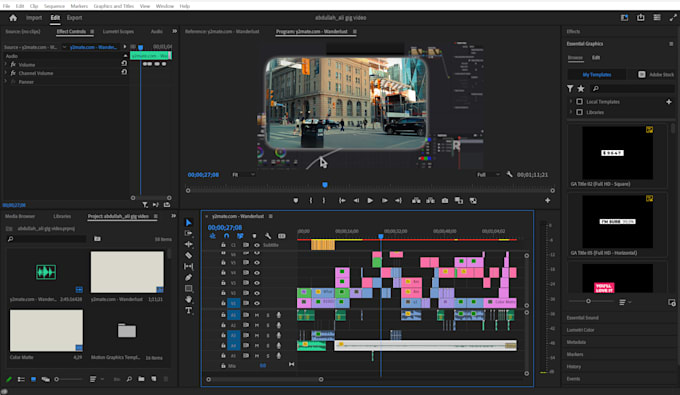680x395 pixels.
Task: Open the Project panel overflow chevrons
Action: (x=173, y=216)
